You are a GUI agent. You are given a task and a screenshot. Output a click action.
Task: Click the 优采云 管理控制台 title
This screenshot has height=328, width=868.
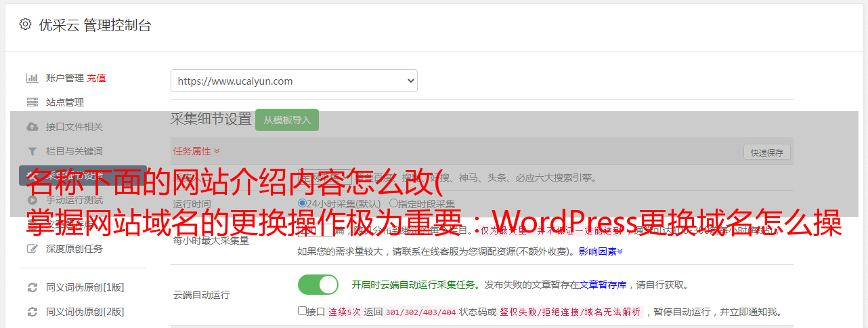pos(95,25)
